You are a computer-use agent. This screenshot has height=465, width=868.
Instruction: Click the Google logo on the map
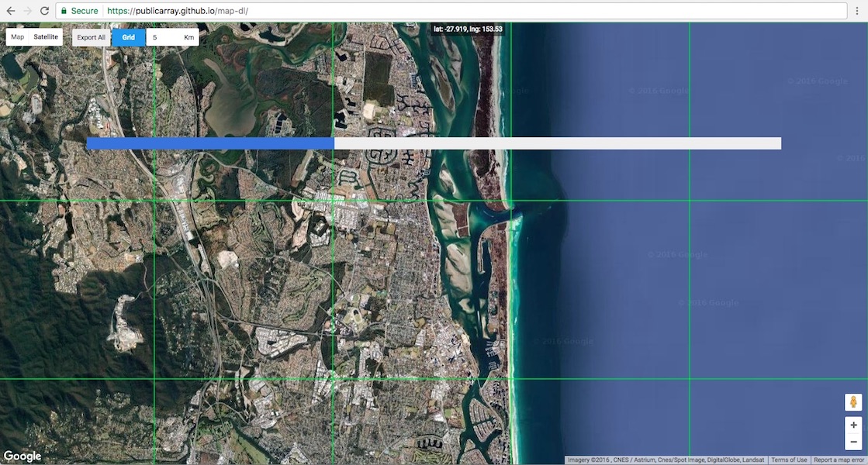coord(22,456)
